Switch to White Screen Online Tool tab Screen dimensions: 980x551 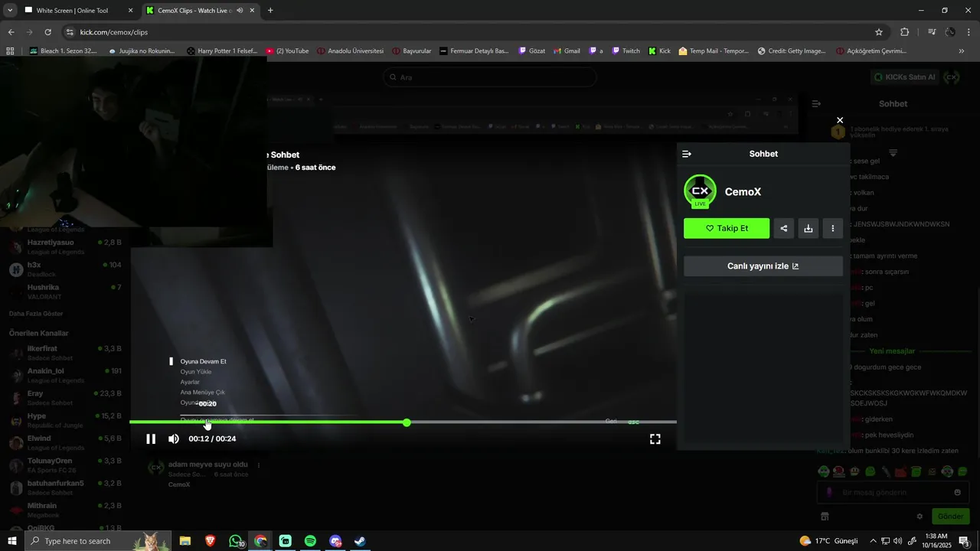[77, 11]
